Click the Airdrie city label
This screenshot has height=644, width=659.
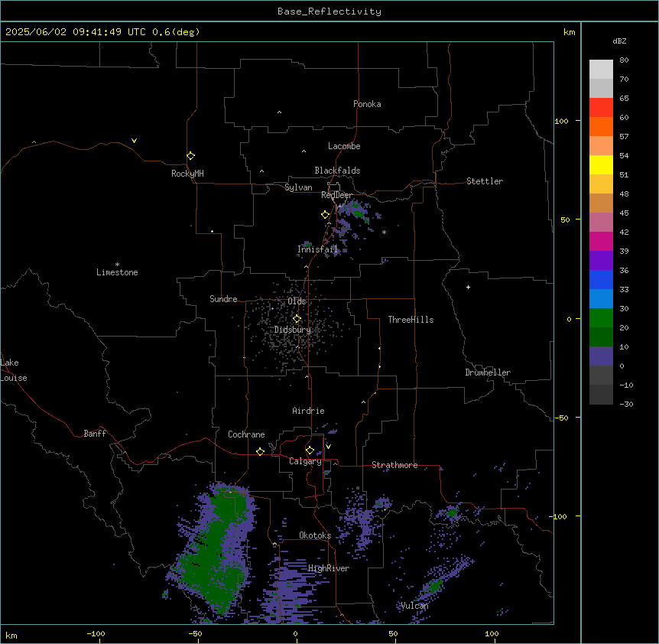[309, 411]
